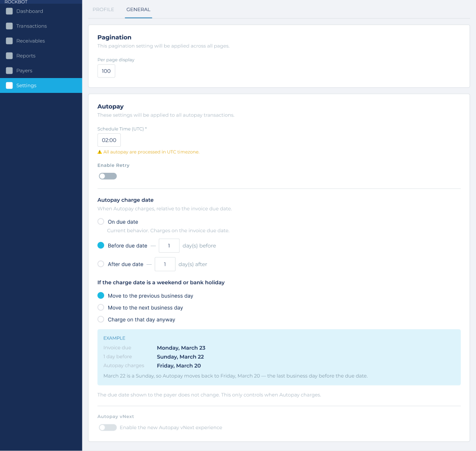Click the Receivables sidebar icon
Image resolution: width=476 pixels, height=451 pixels.
[9, 41]
